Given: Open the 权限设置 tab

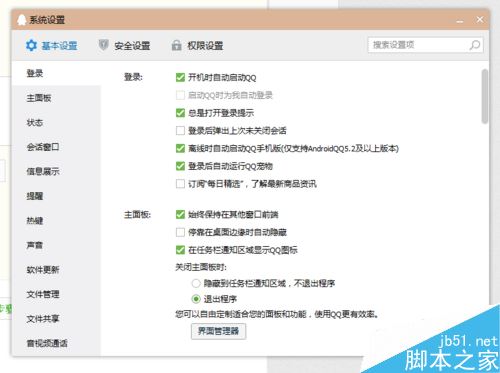Looking at the screenshot, I should [197, 45].
